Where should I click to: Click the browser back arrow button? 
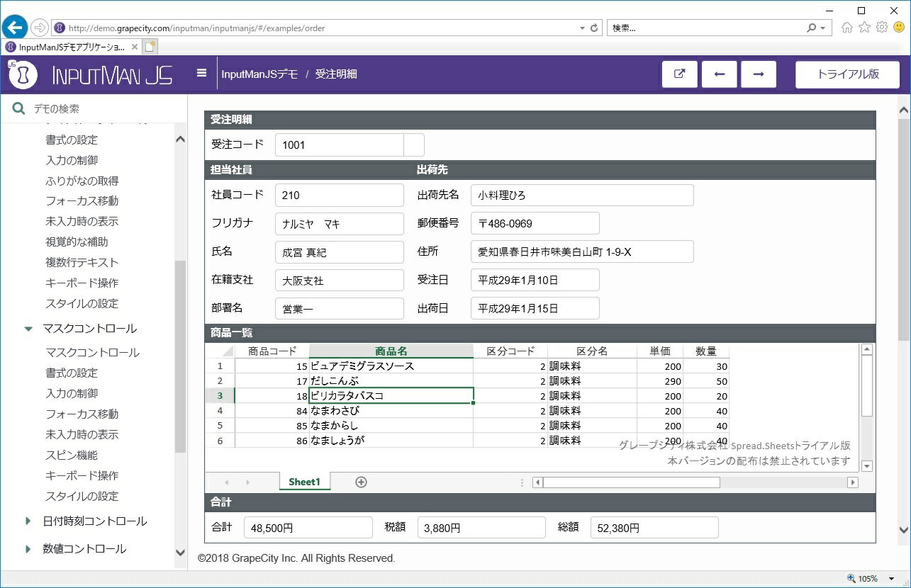point(15,28)
